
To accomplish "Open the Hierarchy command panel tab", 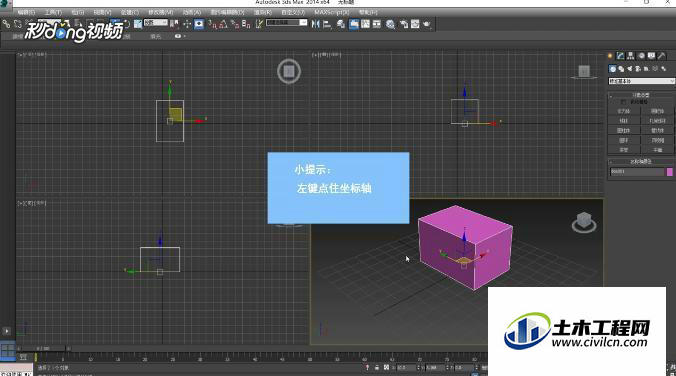I will (631, 56).
